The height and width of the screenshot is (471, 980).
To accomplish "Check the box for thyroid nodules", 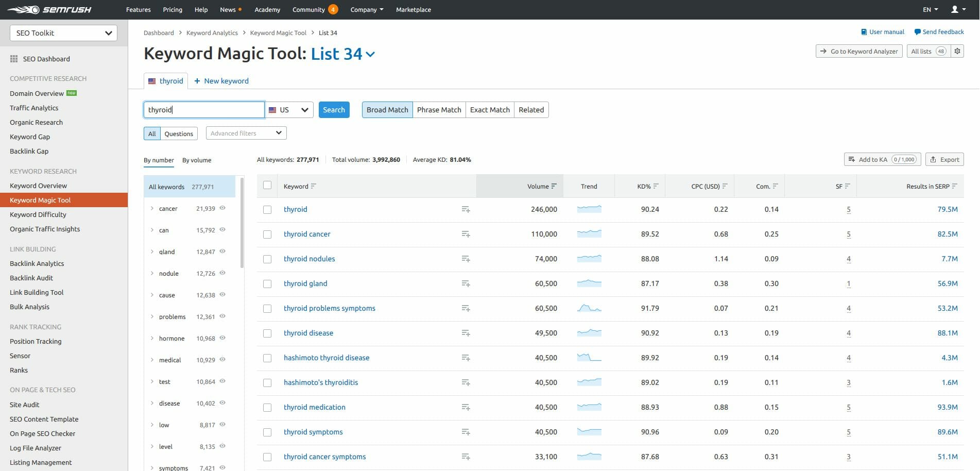I will coord(267,259).
